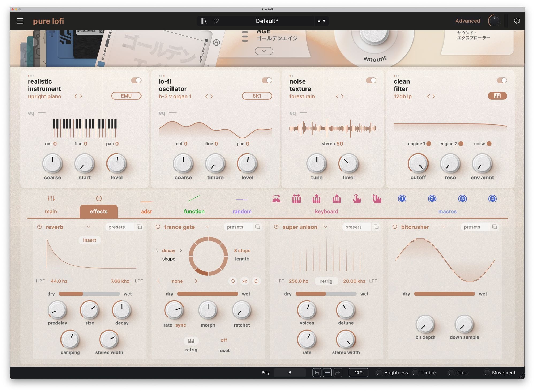Toggle the realistic instrument engine off
Image resolution: width=535 pixels, height=392 pixels.
[x=136, y=80]
